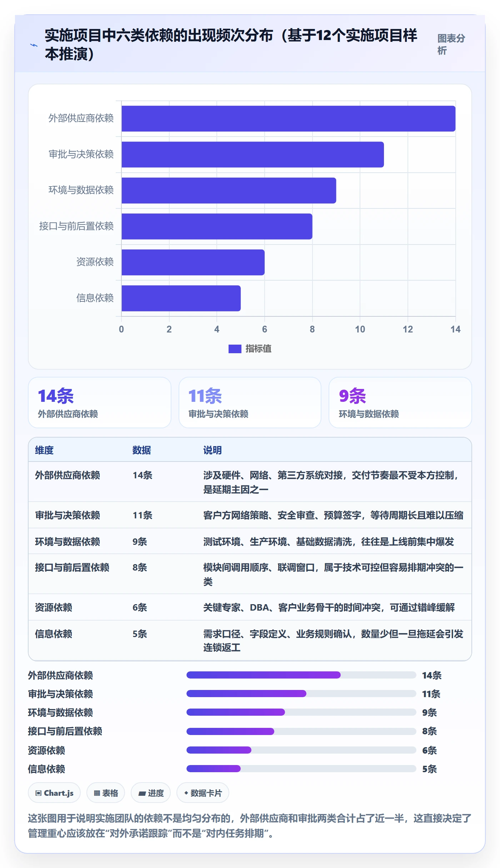Screen dimensions: 500x868
Task: Click the 资源依赖 progress bar
Action: pos(301,750)
